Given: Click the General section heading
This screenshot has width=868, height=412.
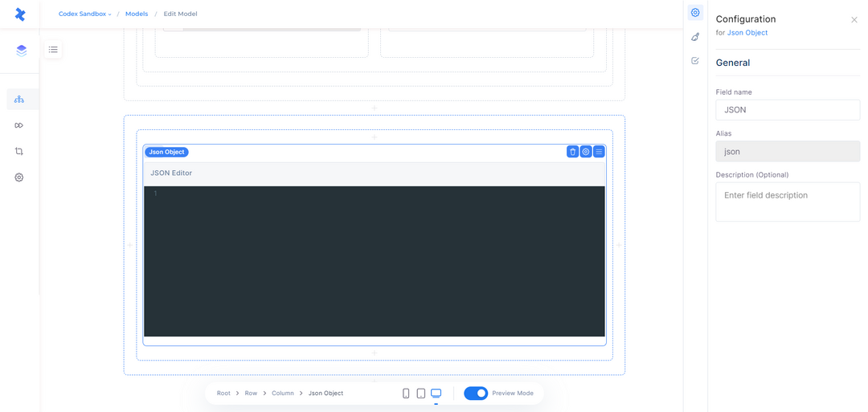Looking at the screenshot, I should (x=733, y=63).
